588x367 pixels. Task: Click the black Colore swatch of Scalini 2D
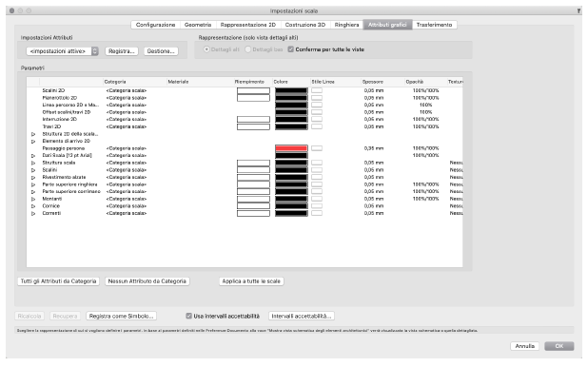(291, 90)
